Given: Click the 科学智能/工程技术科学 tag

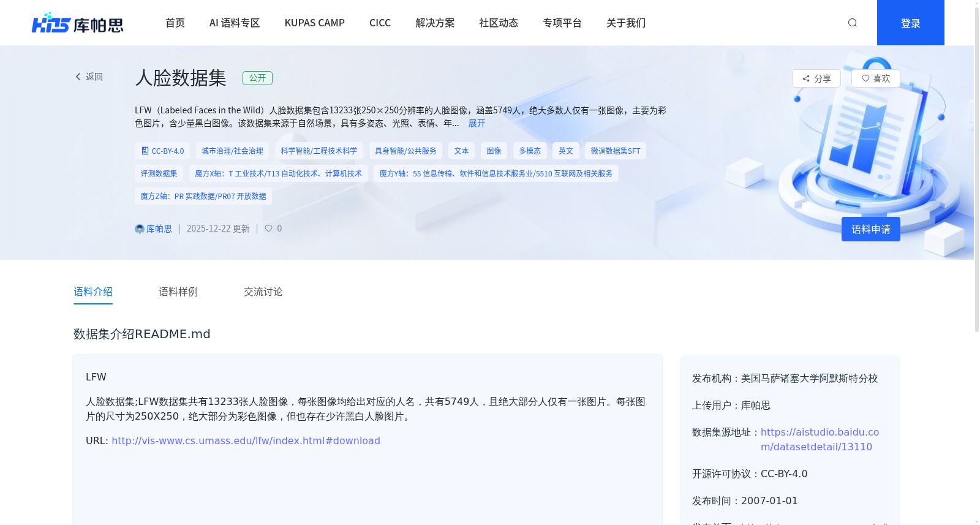Looking at the screenshot, I should point(319,151).
